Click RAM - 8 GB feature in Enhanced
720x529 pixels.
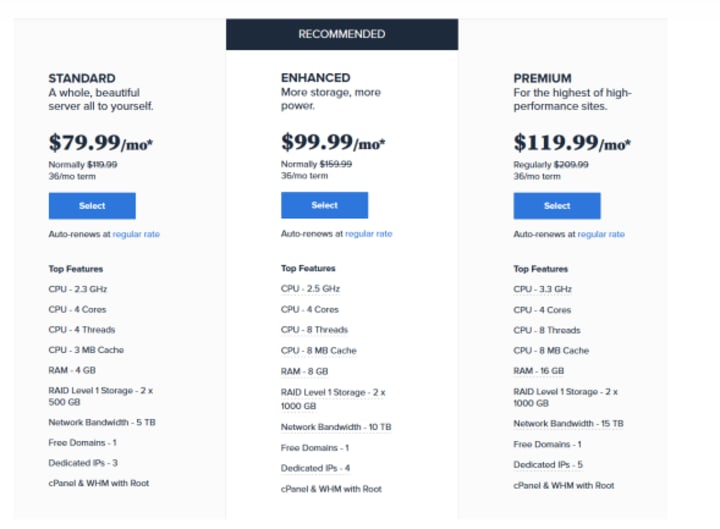[304, 371]
